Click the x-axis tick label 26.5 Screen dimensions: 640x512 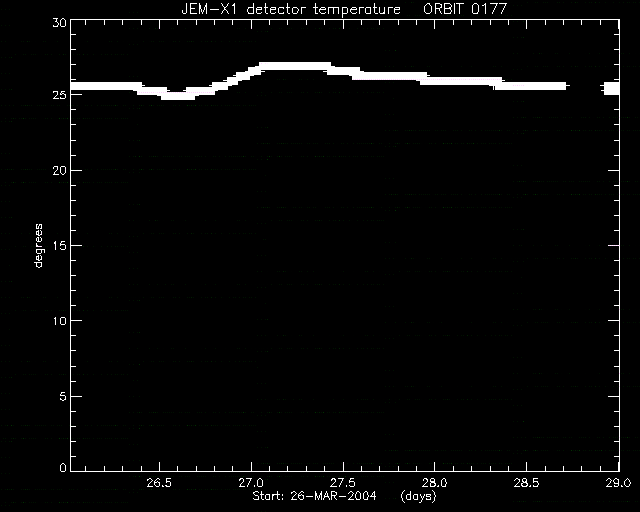click(159, 483)
